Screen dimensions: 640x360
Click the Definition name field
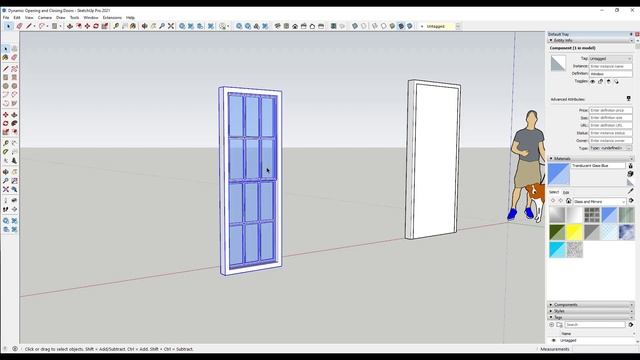(611, 74)
